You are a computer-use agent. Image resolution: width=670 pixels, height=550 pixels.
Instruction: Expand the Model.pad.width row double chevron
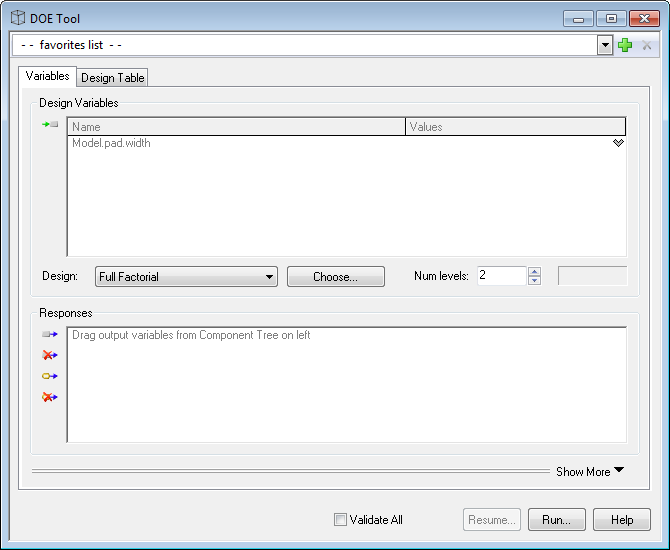[x=618, y=143]
